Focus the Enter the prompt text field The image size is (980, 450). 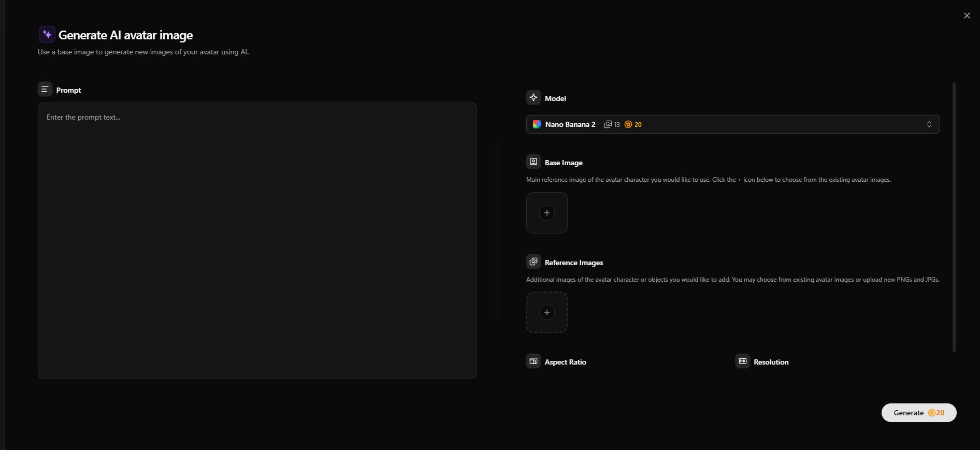tap(257, 240)
